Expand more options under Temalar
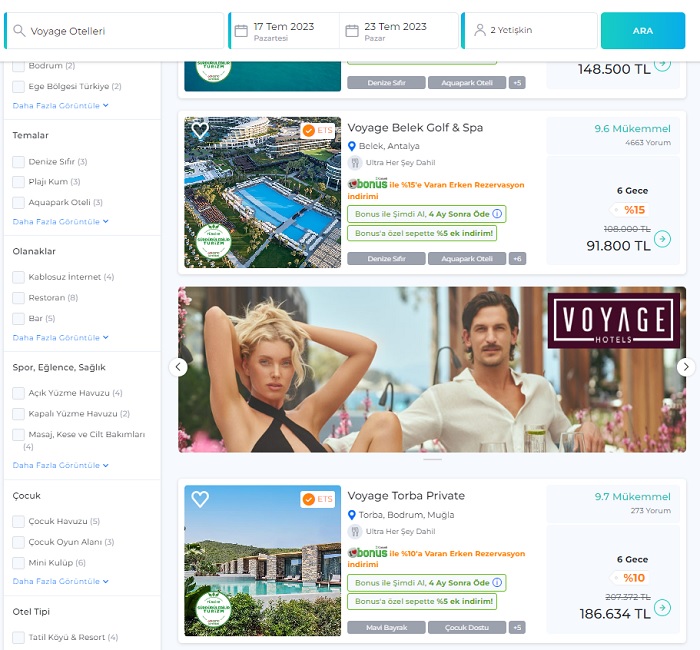 tap(60, 221)
